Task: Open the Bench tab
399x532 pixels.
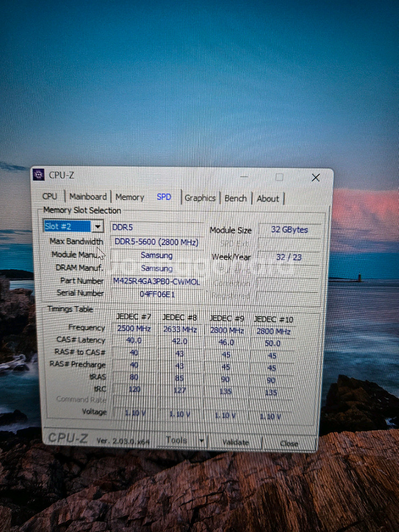Action: coord(235,198)
